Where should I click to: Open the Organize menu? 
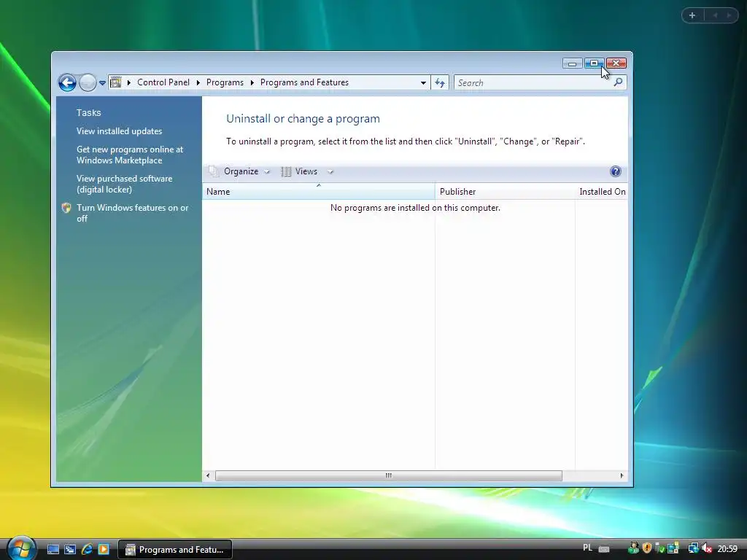(x=241, y=171)
